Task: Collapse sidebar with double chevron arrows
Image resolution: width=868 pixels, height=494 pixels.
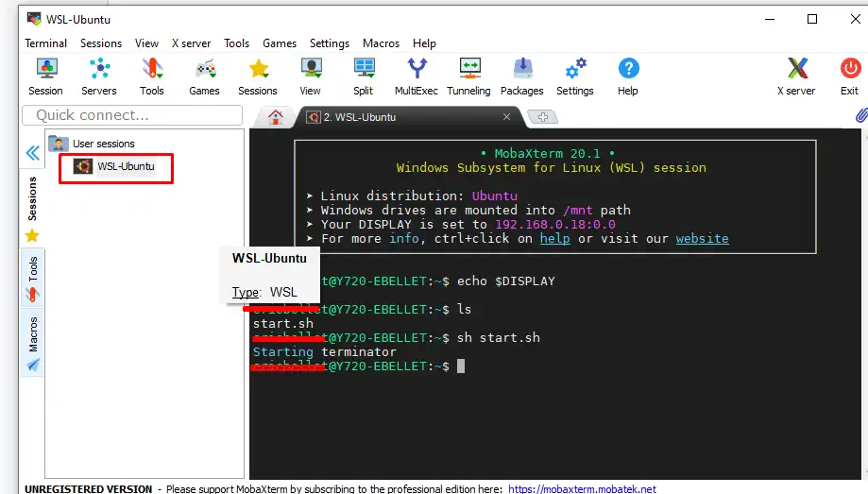Action: click(x=33, y=153)
